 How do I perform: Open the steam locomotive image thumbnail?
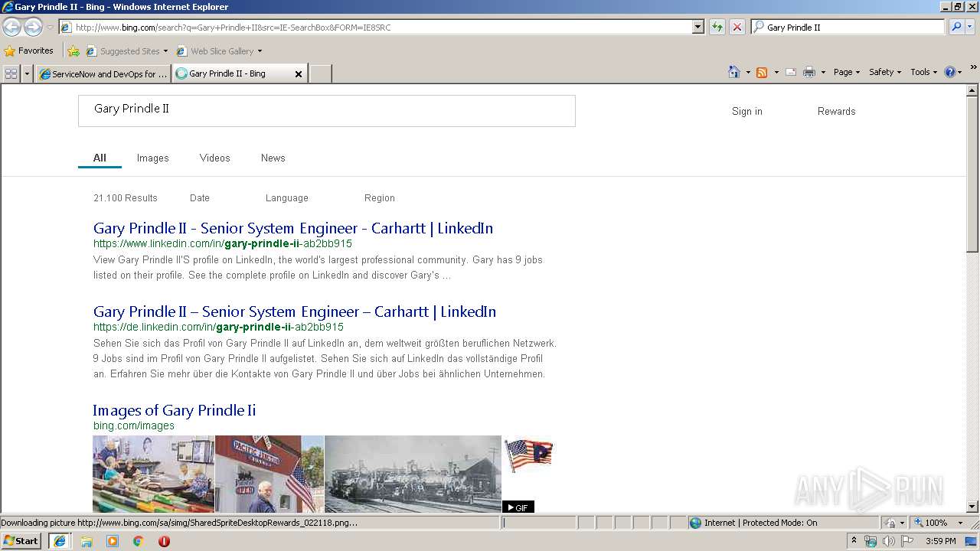(x=413, y=474)
